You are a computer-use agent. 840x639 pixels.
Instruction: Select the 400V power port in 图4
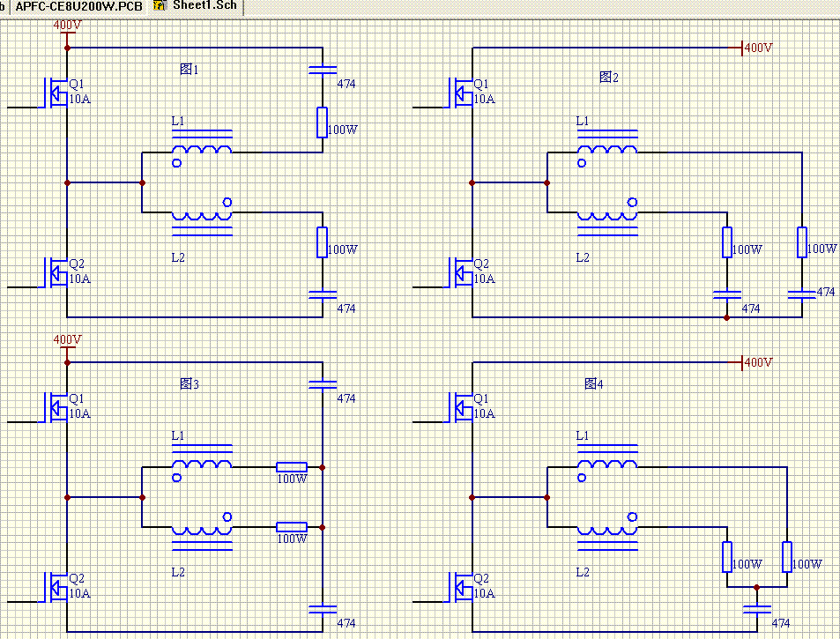pos(752,362)
